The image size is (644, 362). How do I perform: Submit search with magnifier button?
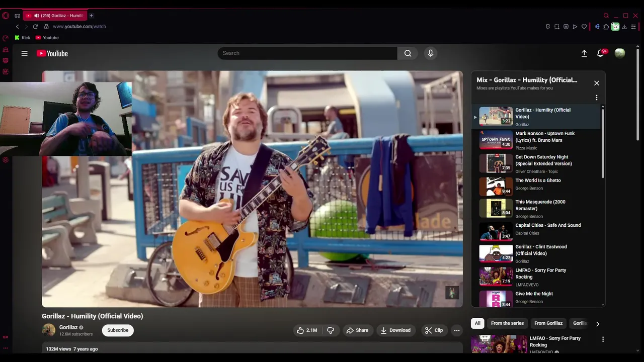click(x=408, y=53)
